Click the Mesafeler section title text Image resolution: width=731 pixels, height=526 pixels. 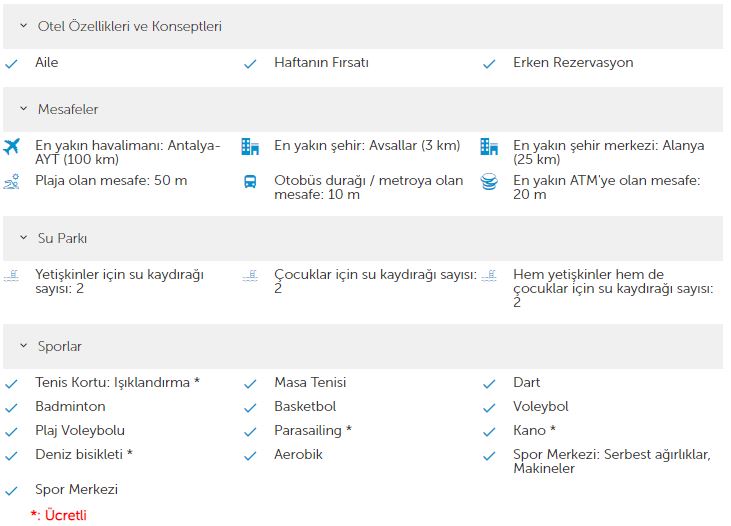(68, 109)
